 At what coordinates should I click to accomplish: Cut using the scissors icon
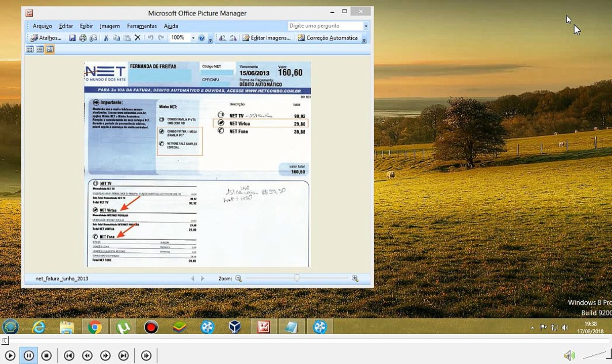106,38
